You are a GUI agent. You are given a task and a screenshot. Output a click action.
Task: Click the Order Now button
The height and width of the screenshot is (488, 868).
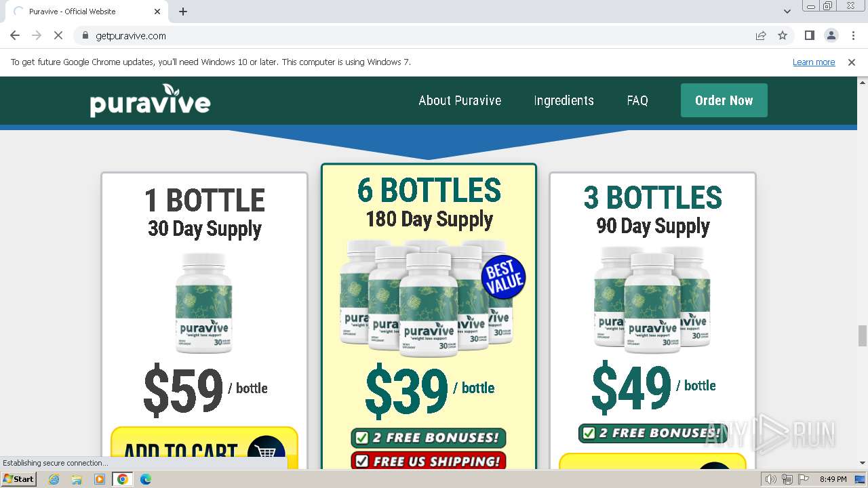click(724, 100)
